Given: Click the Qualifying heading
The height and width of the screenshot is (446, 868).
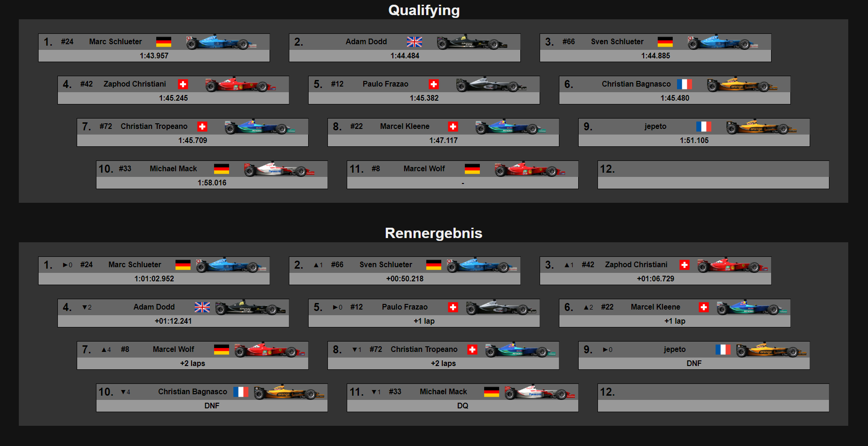Looking at the screenshot, I should 424,10.
